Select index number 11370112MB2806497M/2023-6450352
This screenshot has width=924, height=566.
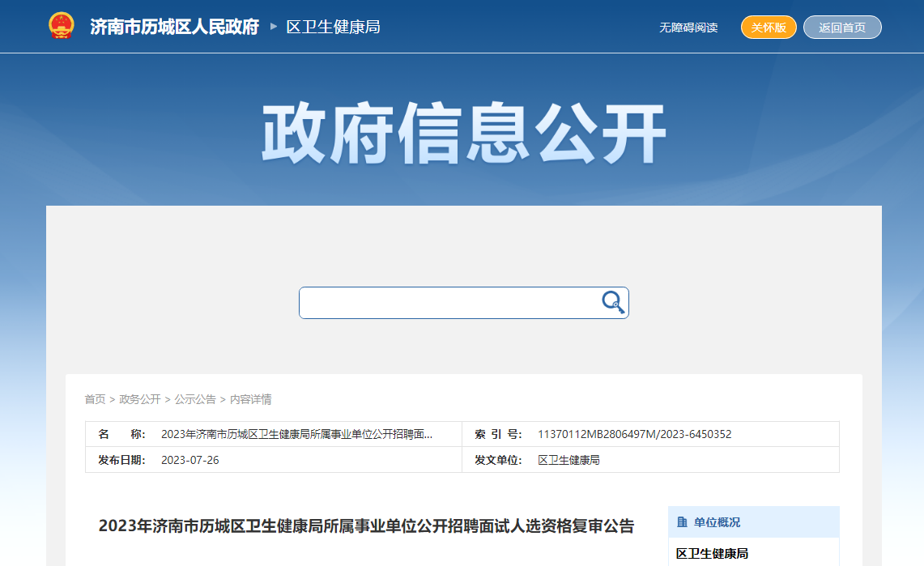click(x=635, y=434)
